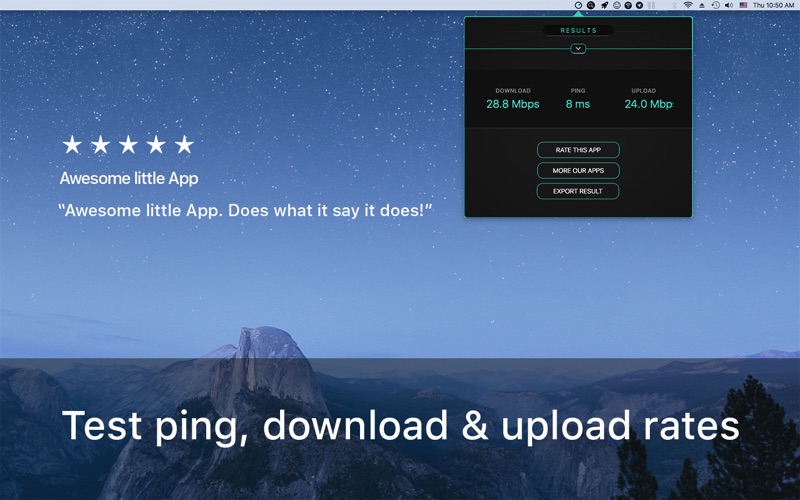Open the US flag input source menu
Viewport: 800px width, 500px height.
pyautogui.click(x=743, y=5)
